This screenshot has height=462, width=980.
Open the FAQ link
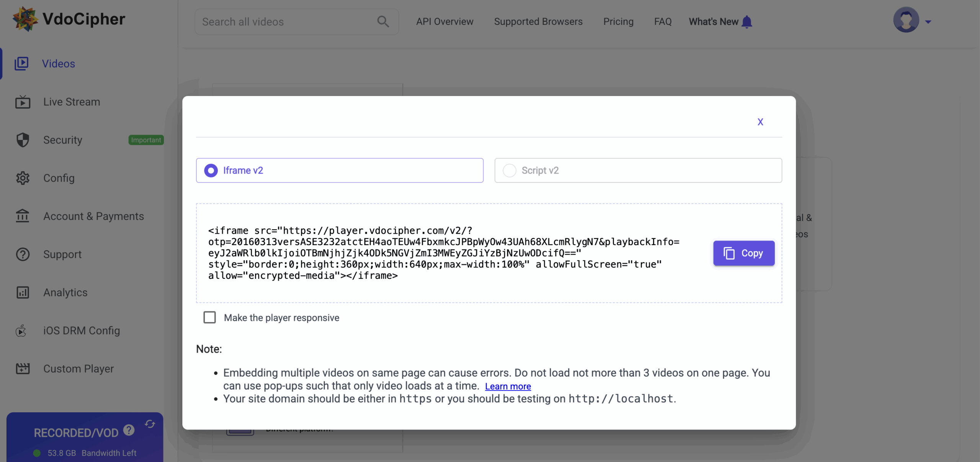663,21
